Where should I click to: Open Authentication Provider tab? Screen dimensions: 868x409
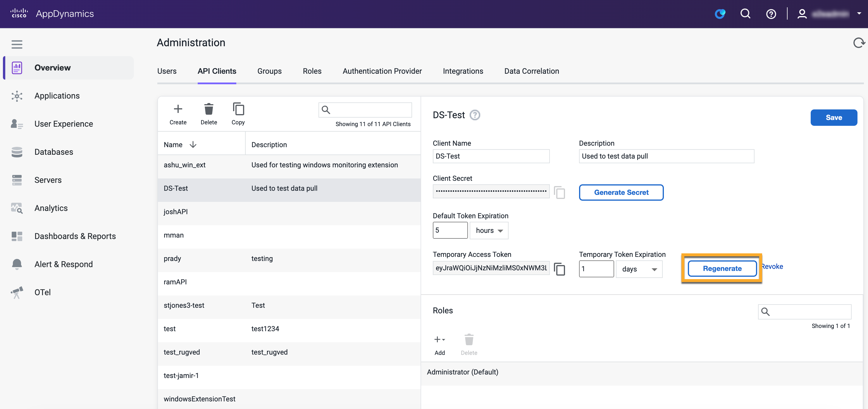pos(382,71)
